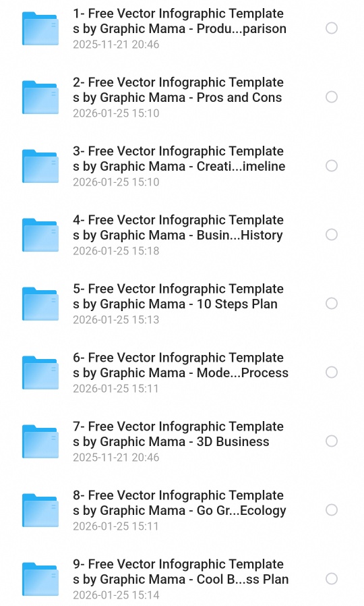This screenshot has width=364, height=606.
Task: Open the 3D Business folder icon
Action: pos(40,441)
